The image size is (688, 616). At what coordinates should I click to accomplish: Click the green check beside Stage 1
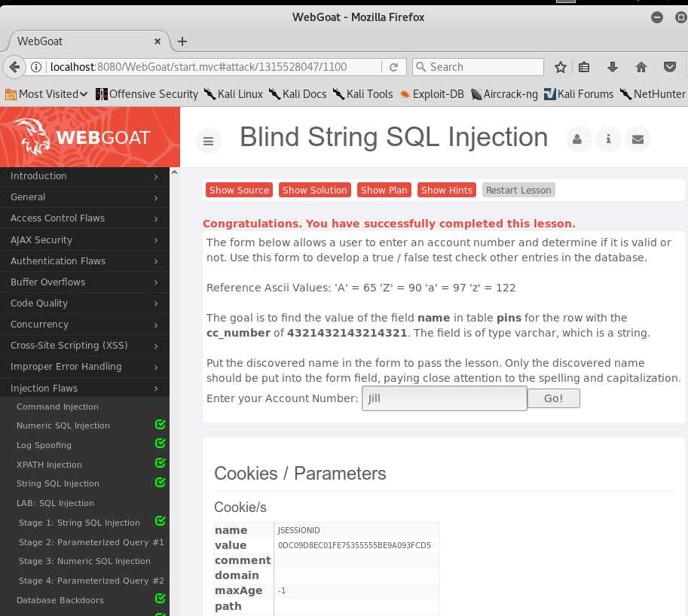[161, 521]
